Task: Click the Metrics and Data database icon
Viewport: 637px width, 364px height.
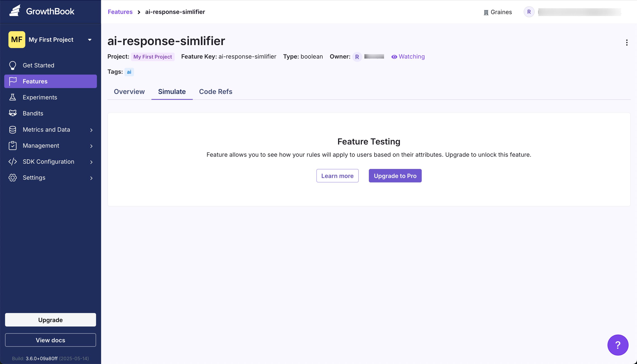Action: click(12, 130)
